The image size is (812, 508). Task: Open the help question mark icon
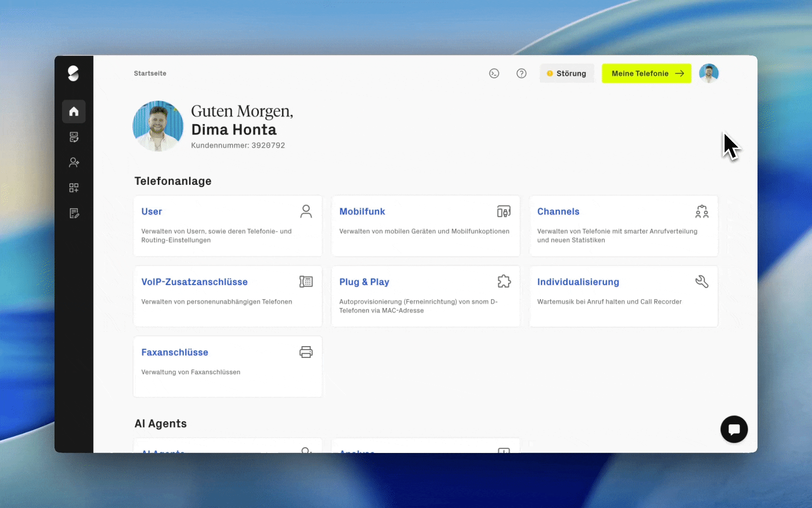coord(522,73)
